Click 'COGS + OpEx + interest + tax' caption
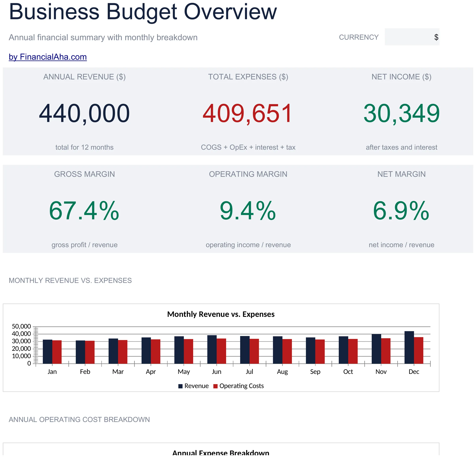The height and width of the screenshot is (458, 476). (248, 147)
